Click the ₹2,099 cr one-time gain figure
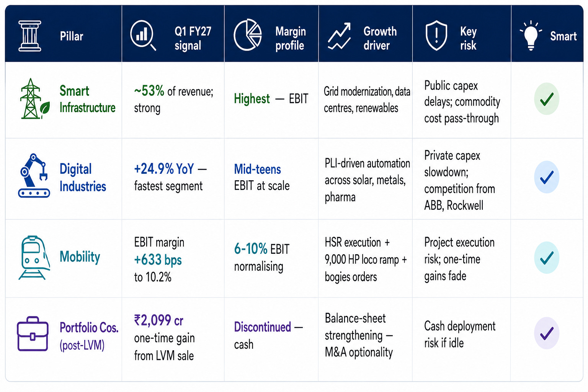This screenshot has width=588, height=392. tap(159, 320)
